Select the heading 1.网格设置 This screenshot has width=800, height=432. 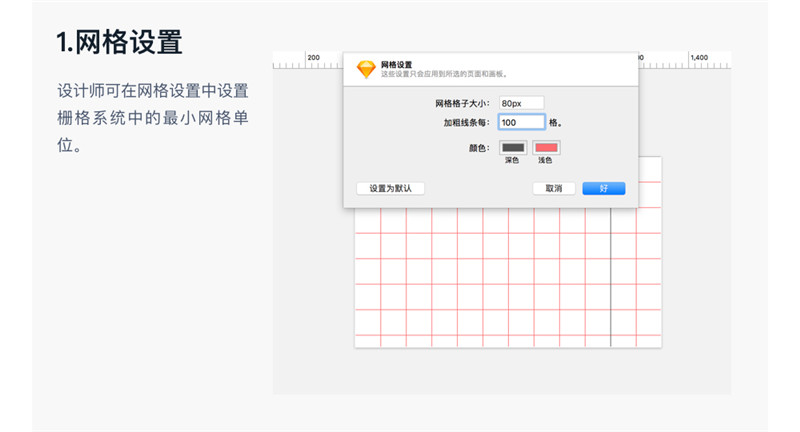coord(119,43)
